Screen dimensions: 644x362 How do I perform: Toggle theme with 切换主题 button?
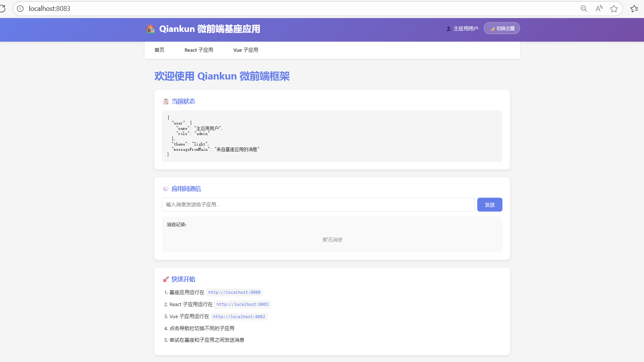502,28
